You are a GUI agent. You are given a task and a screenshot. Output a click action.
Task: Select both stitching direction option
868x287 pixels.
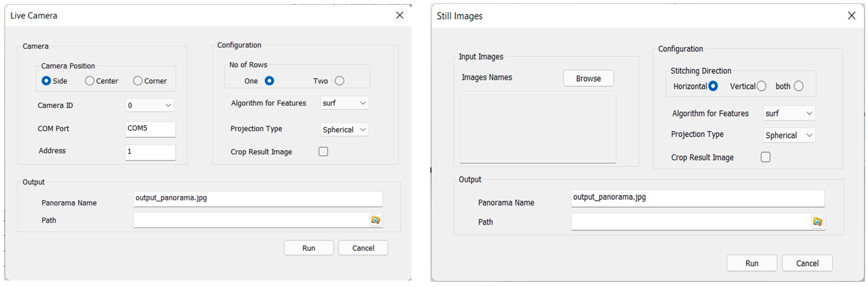[798, 86]
